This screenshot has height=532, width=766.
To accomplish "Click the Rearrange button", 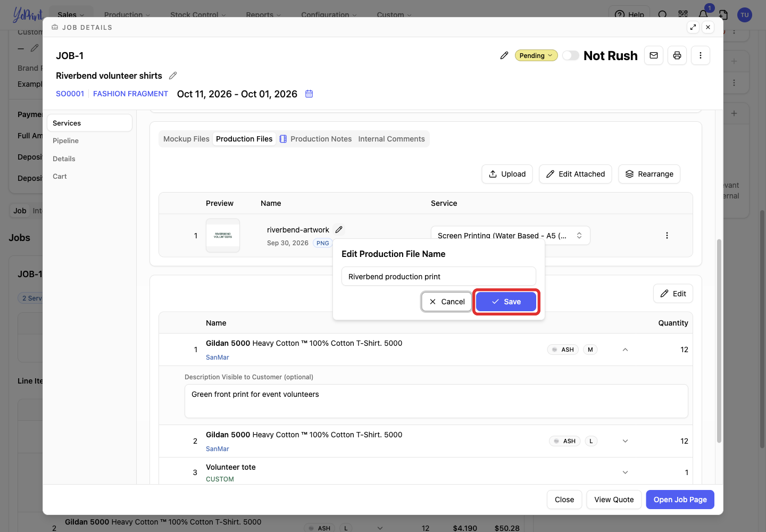I will pos(649,174).
